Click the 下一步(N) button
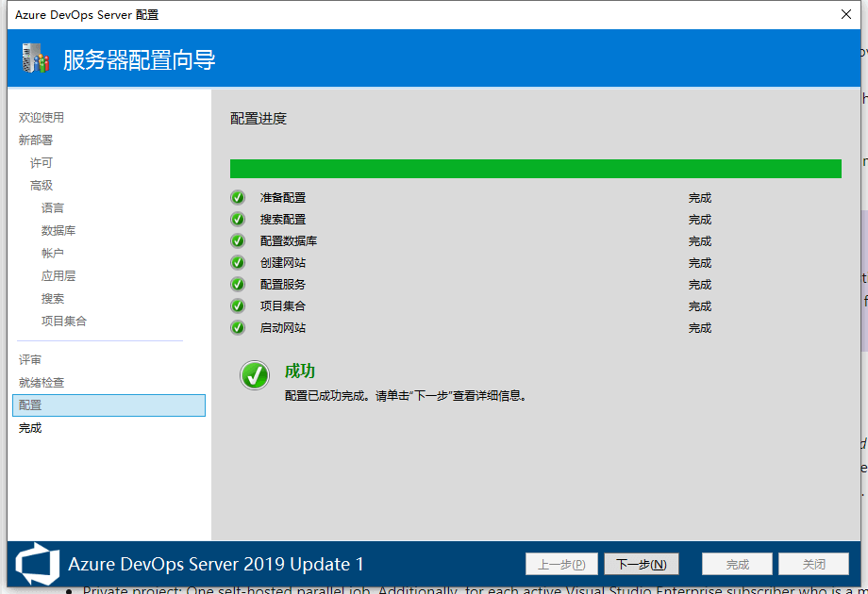Screen dimensions: 868x594 click(x=641, y=564)
